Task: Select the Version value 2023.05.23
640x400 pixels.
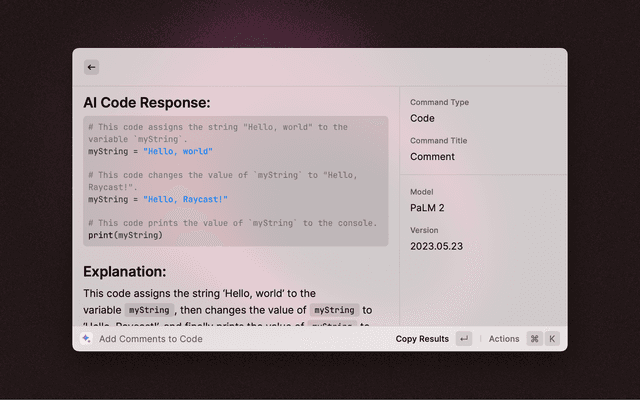Action: (x=436, y=245)
